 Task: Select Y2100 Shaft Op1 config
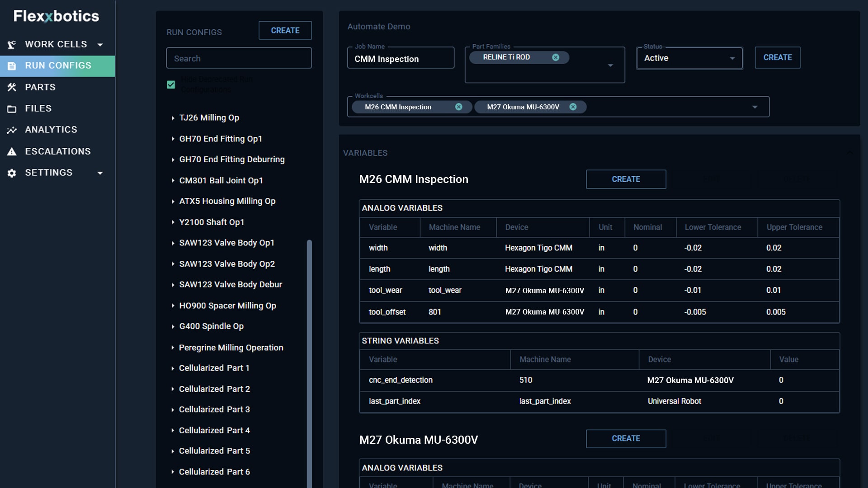(x=212, y=222)
